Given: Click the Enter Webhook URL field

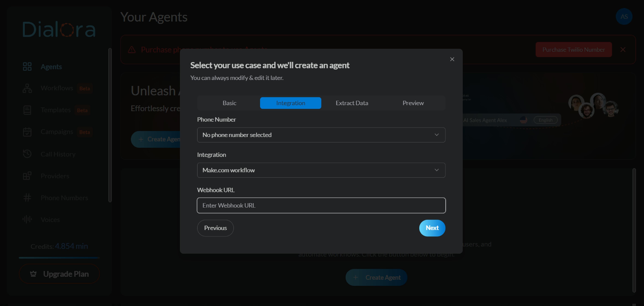Looking at the screenshot, I should (x=321, y=205).
